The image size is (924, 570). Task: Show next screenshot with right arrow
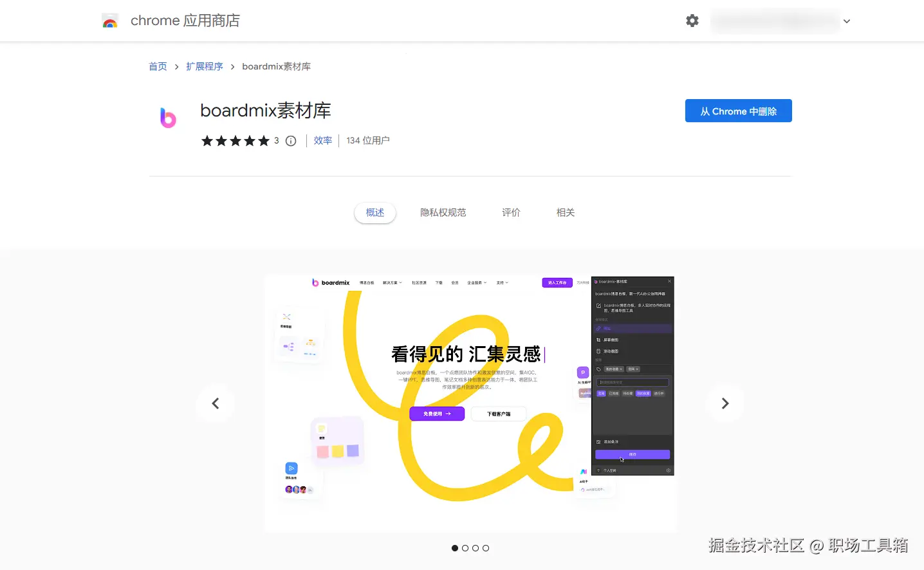pyautogui.click(x=725, y=403)
